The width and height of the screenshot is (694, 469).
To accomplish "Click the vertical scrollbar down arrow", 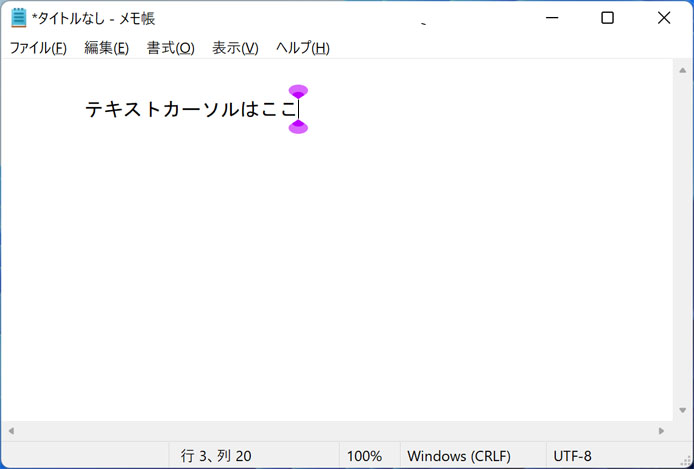I will click(682, 410).
